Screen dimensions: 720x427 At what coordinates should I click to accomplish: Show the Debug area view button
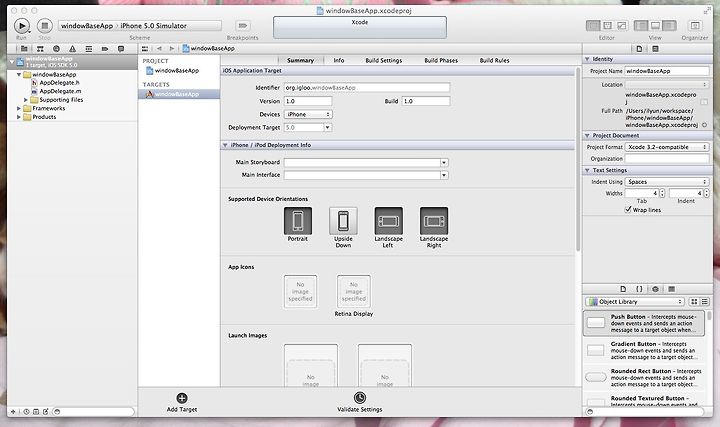tap(655, 26)
